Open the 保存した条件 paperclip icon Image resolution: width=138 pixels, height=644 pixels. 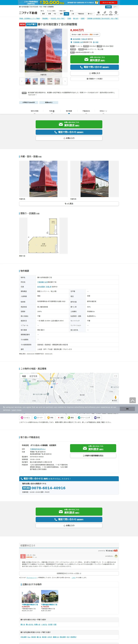[105, 13]
